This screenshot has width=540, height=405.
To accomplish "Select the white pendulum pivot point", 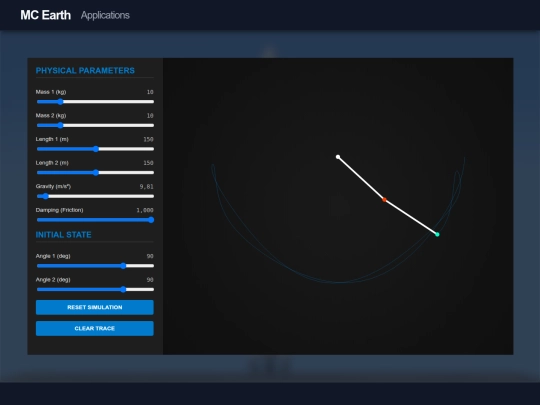I will 338,157.
